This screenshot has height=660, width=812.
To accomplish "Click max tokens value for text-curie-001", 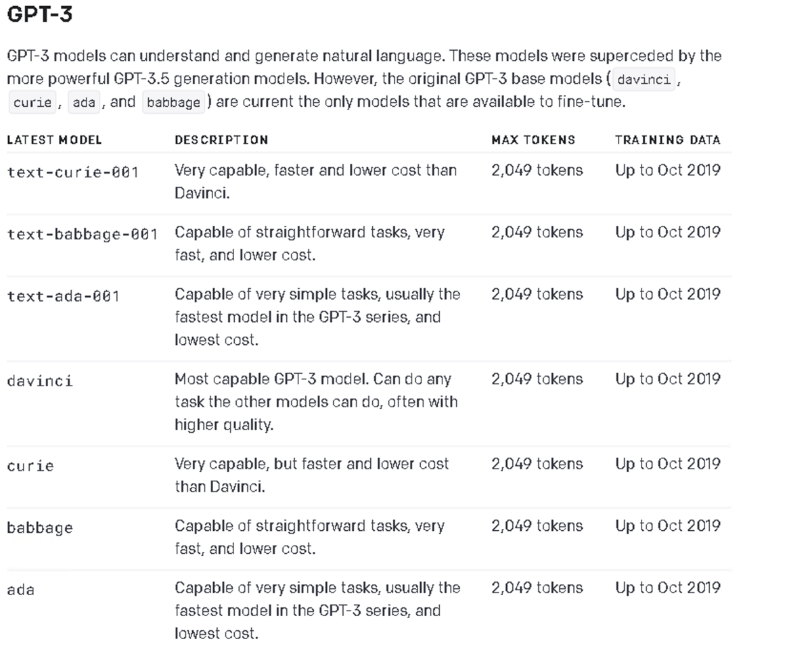I will pyautogui.click(x=537, y=170).
